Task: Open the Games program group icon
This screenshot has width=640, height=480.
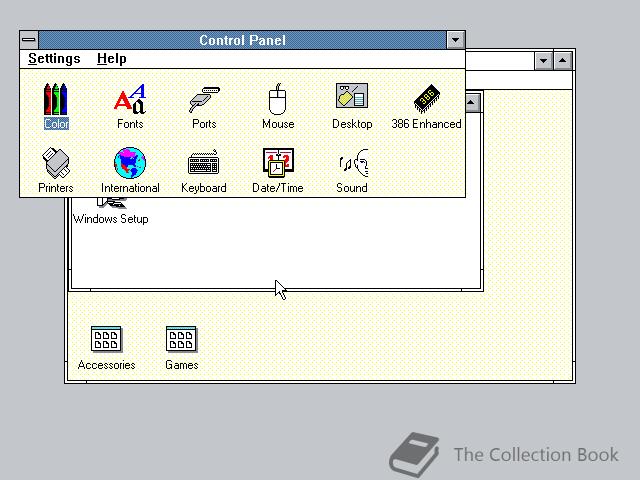Action: click(x=181, y=339)
